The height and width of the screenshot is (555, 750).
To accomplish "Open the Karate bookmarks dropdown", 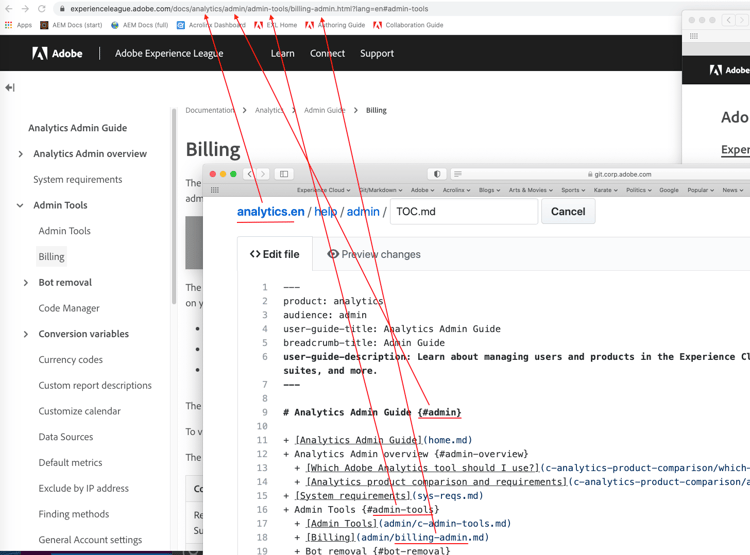I will 606,190.
